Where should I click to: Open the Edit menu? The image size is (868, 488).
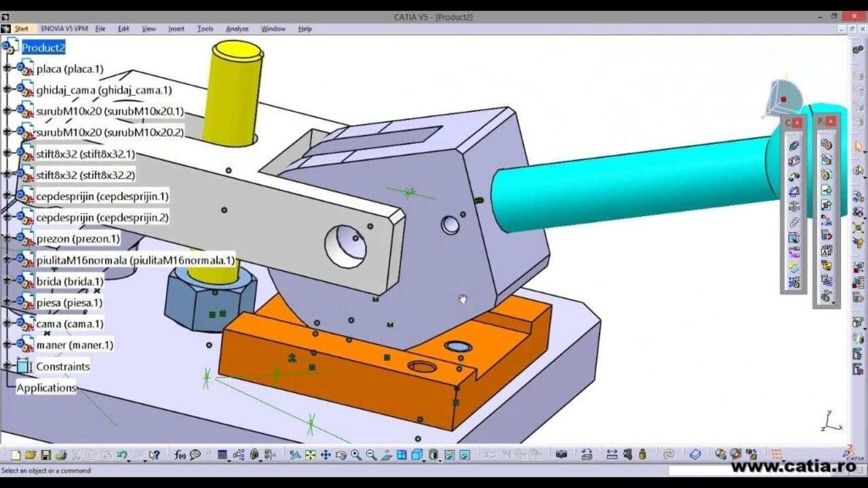click(x=124, y=29)
